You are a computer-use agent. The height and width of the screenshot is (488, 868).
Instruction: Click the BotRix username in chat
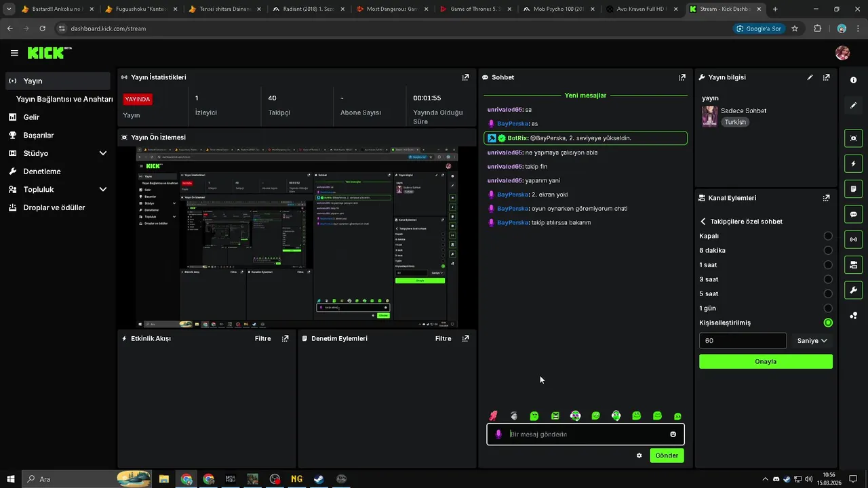[517, 138]
